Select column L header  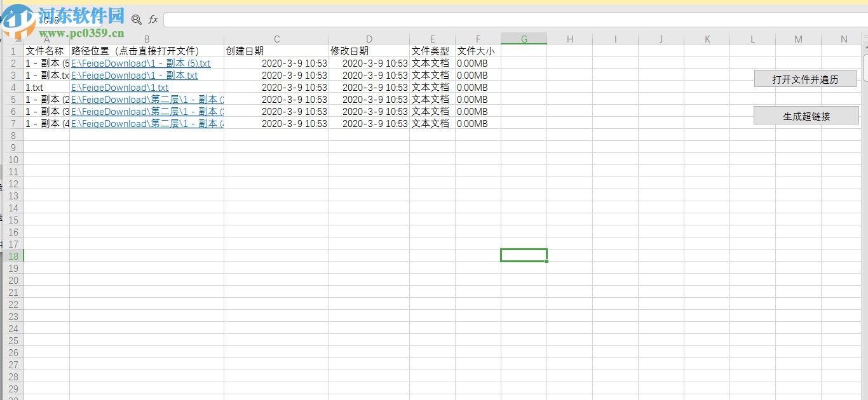click(752, 39)
